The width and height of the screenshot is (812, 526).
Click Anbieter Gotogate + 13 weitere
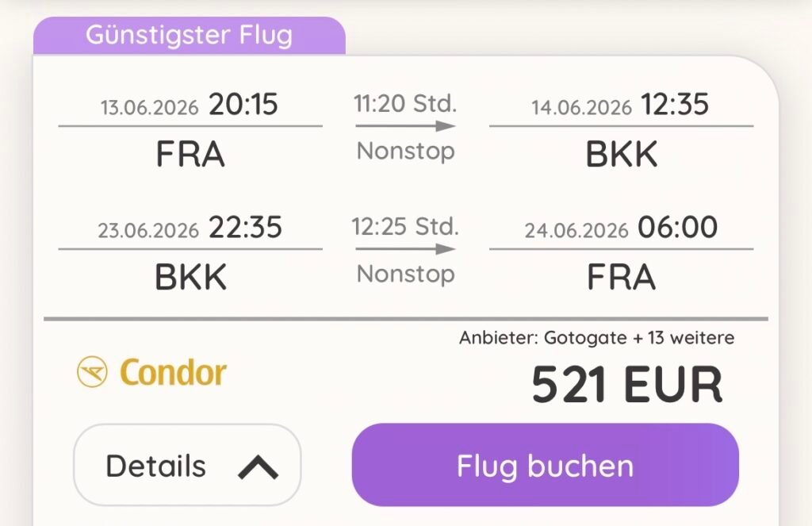596,338
